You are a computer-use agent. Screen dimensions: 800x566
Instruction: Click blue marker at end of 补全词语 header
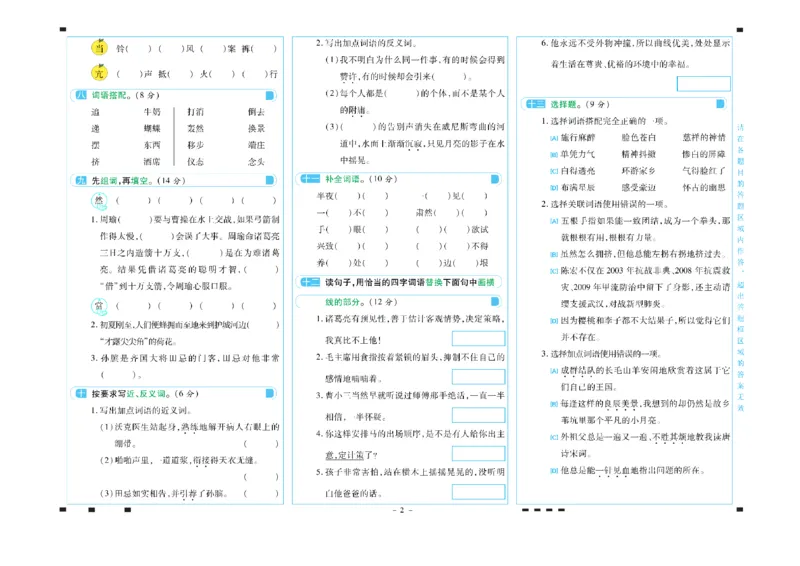(x=494, y=179)
